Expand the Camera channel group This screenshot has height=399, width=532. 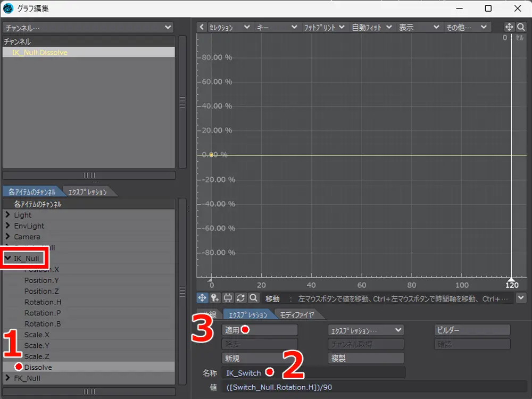[8, 237]
